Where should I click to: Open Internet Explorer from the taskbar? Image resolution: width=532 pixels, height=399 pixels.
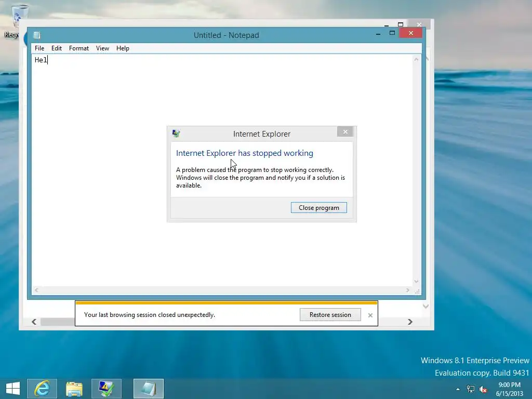(42, 389)
